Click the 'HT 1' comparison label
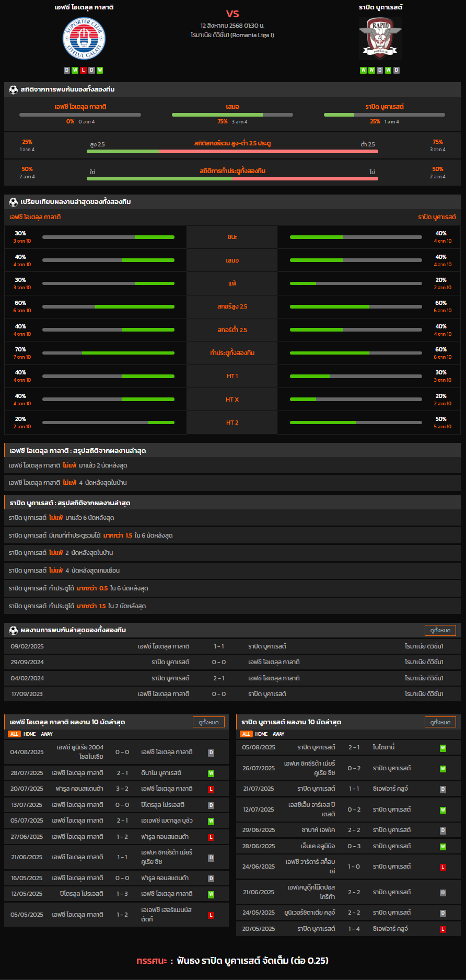466x980 pixels. click(x=232, y=376)
